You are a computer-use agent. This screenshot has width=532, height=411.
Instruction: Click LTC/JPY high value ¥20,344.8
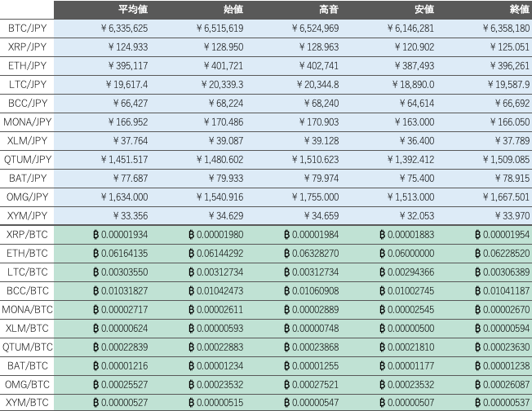[317, 84]
